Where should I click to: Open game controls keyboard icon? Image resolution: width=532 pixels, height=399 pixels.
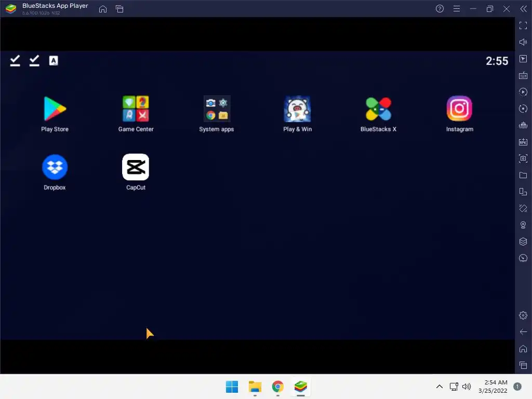(x=523, y=75)
